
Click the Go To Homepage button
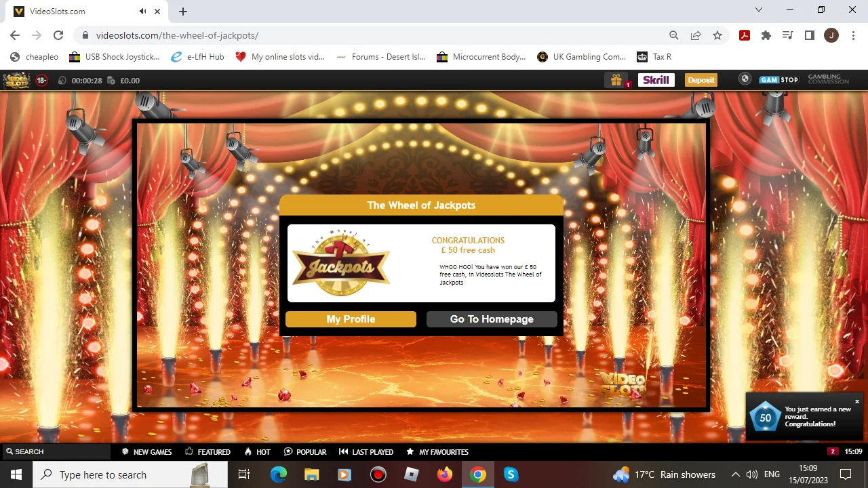coord(492,319)
